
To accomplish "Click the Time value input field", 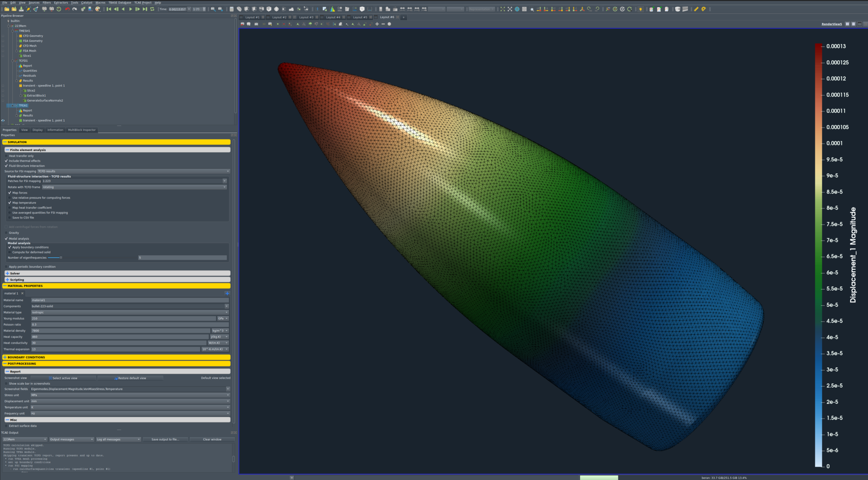I will pos(177,8).
